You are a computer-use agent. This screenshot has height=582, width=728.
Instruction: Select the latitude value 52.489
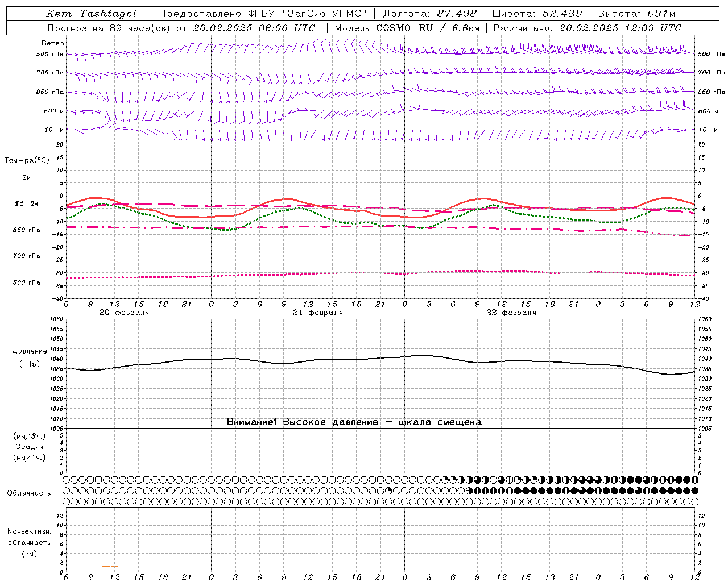pyautogui.click(x=561, y=14)
